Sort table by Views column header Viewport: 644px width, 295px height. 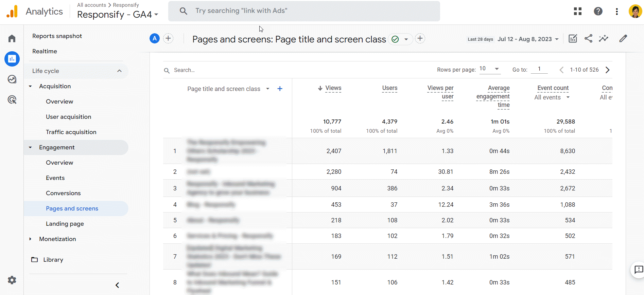pyautogui.click(x=333, y=88)
